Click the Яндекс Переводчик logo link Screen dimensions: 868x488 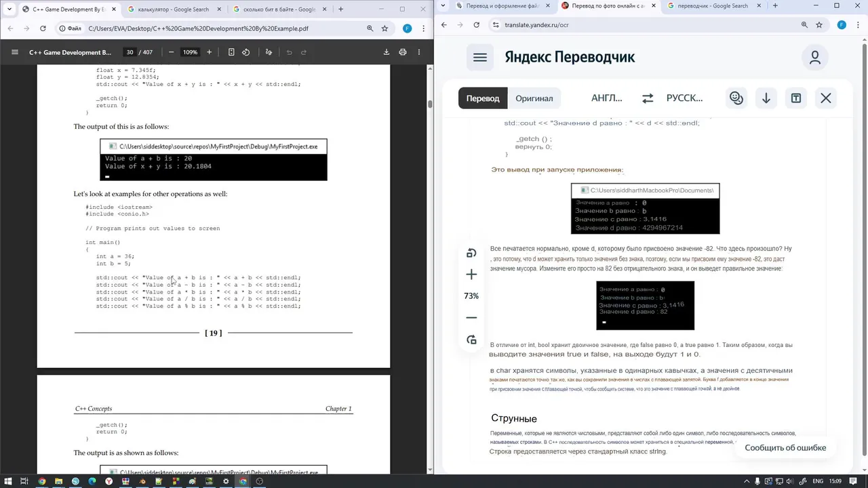[570, 57]
